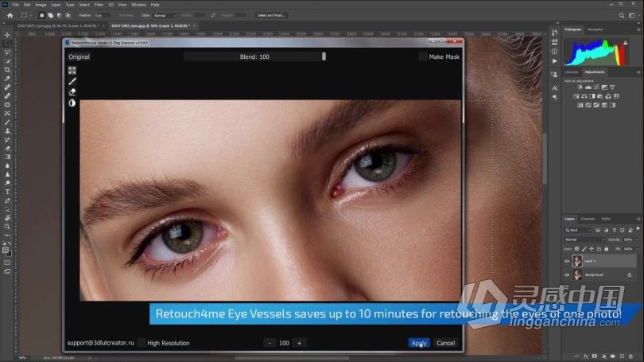Open the Filter menu
644x362 pixels.
click(x=99, y=5)
